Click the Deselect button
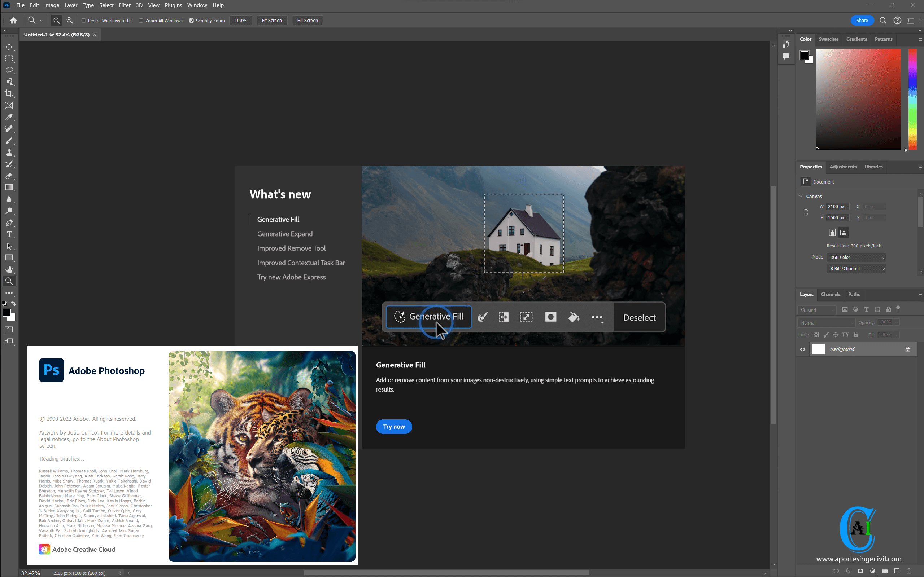The height and width of the screenshot is (577, 924). tap(639, 317)
